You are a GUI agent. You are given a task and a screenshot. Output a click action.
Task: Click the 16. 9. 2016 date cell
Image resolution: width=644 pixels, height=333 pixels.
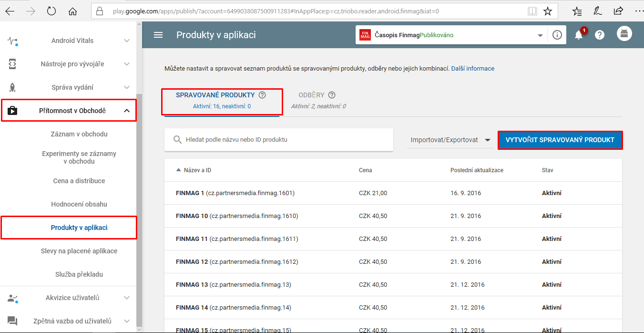466,193
